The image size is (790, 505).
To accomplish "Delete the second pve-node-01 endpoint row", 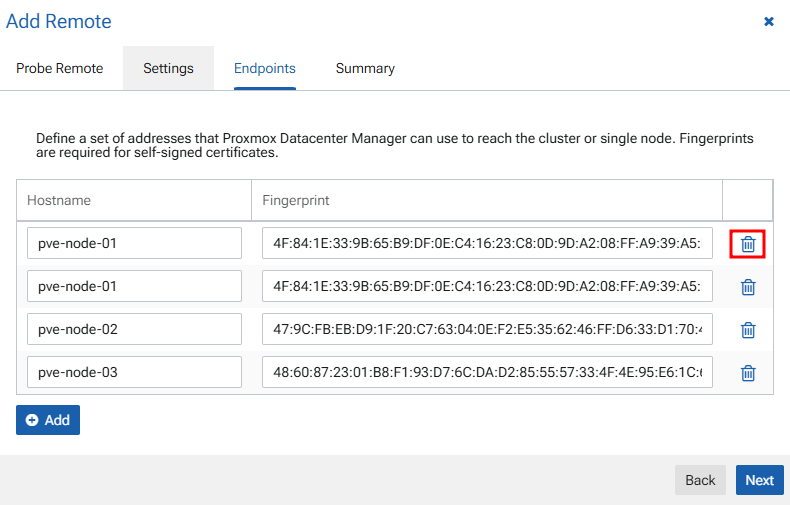I will [x=748, y=287].
